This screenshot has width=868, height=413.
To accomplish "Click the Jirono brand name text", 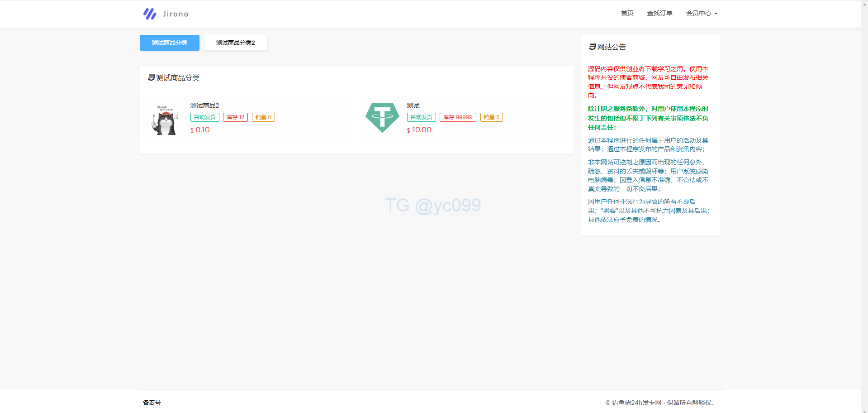I will coord(175,14).
